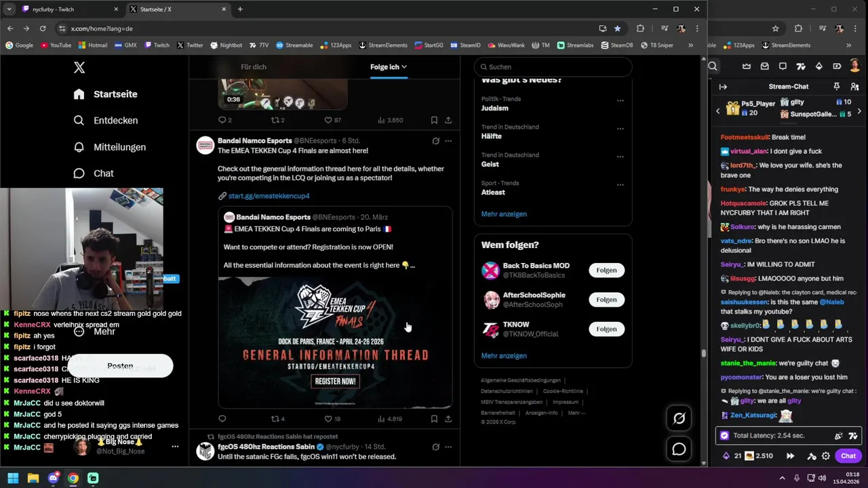Follow AfterSchoolSophie
Screen dimensions: 868x488
pos(606,300)
